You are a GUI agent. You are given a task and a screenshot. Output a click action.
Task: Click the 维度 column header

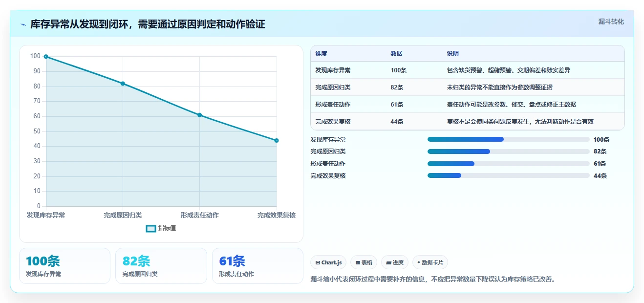[322, 54]
